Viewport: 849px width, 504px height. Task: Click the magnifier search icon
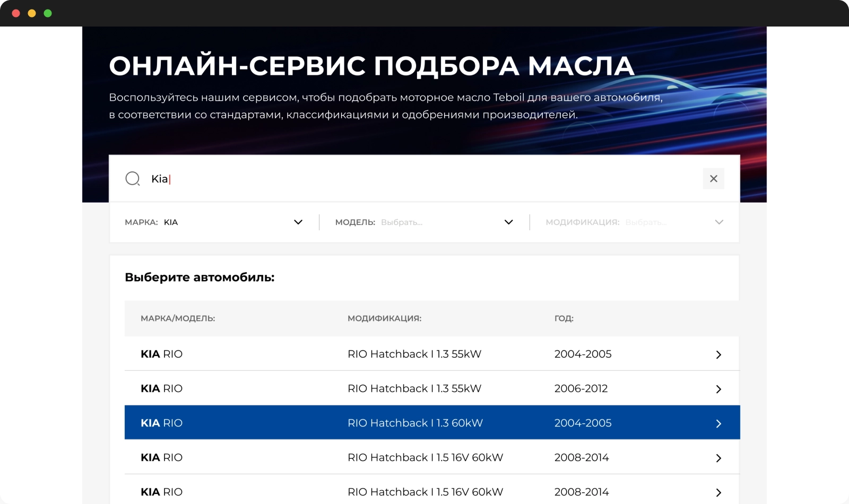[132, 179]
